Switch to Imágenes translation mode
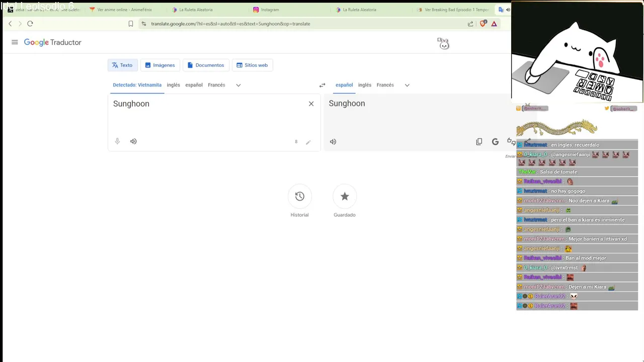This screenshot has height=362, width=644. (160, 65)
